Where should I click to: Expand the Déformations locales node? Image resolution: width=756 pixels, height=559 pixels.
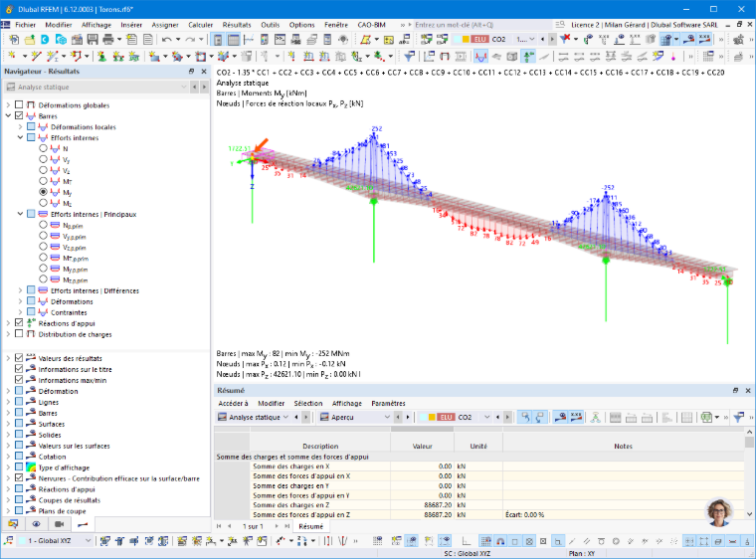pyautogui.click(x=20, y=127)
